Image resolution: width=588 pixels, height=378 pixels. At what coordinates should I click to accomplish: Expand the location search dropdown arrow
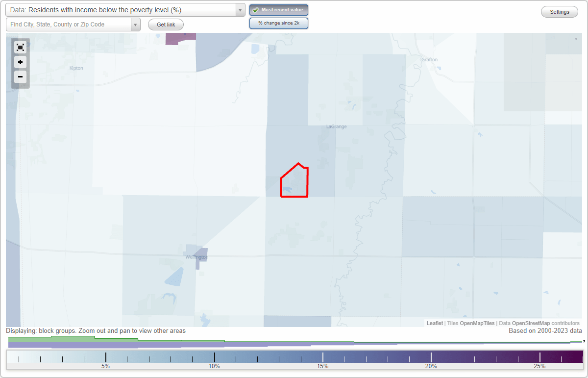click(135, 24)
